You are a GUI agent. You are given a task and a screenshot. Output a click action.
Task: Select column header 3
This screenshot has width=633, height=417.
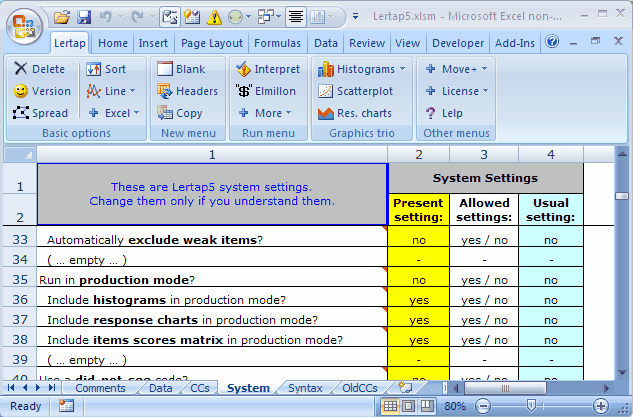484,155
